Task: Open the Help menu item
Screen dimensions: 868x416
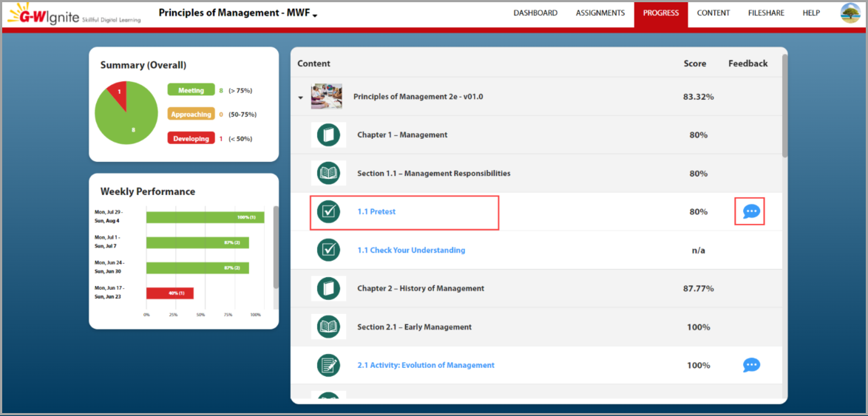Action: (x=811, y=13)
